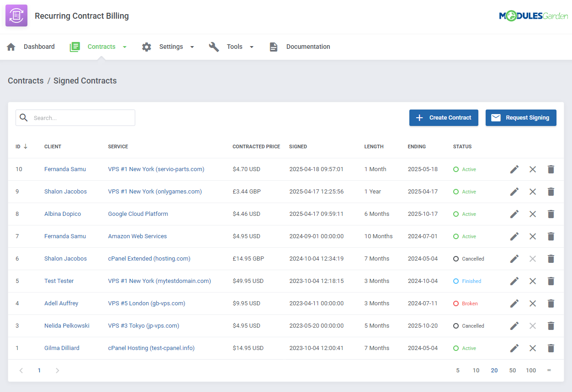Delete Gilma Dilliard's contract
The height and width of the screenshot is (392, 572).
coord(551,348)
